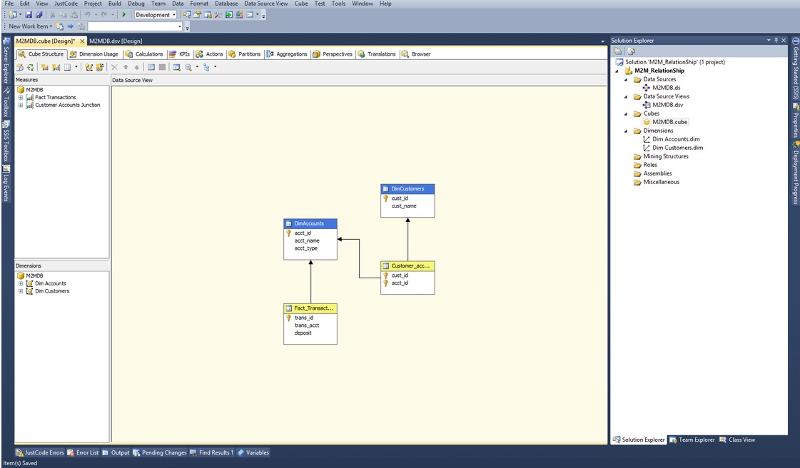Select Dim Customers.dim in Solution Explorer
The height and width of the screenshot is (468, 800).
pos(677,148)
